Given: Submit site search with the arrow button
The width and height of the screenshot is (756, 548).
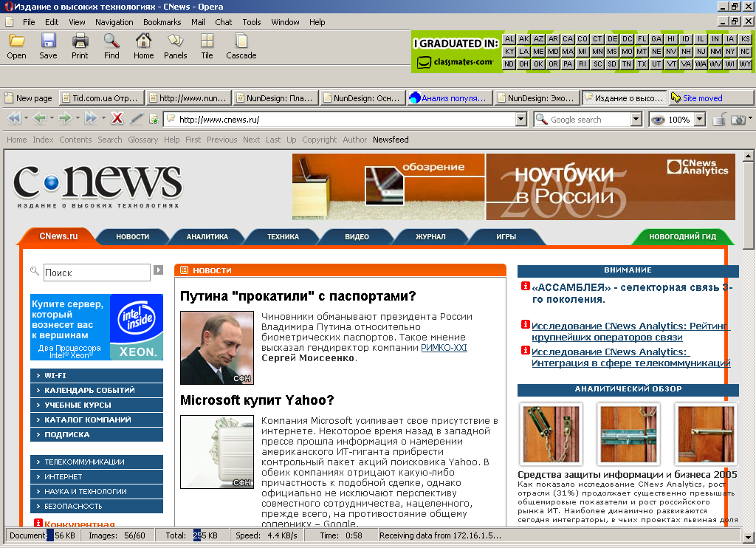Looking at the screenshot, I should coord(158,270).
